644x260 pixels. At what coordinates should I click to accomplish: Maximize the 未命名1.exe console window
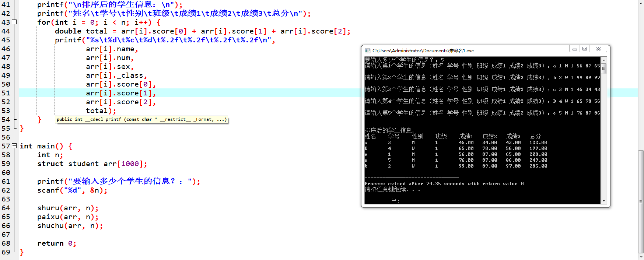point(585,49)
